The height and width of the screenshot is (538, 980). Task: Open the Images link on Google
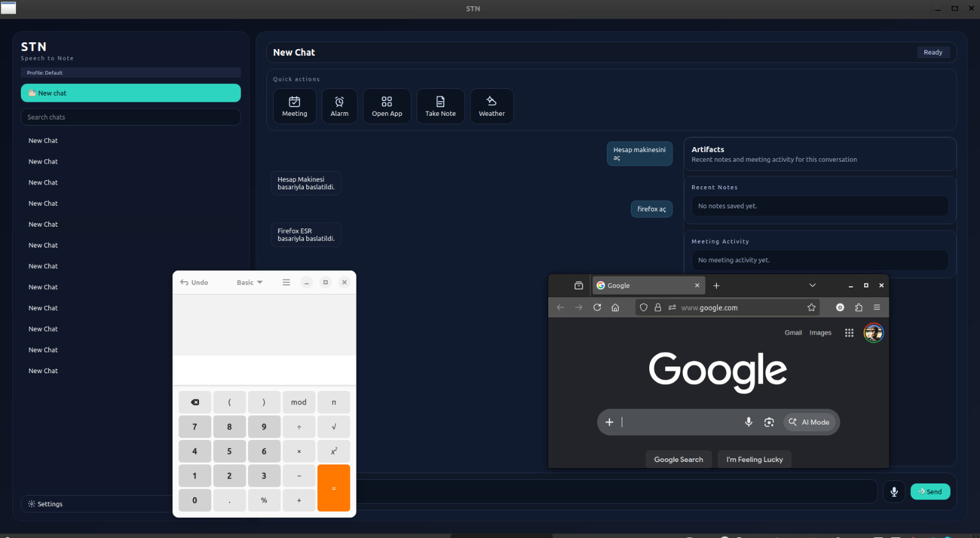click(x=820, y=333)
